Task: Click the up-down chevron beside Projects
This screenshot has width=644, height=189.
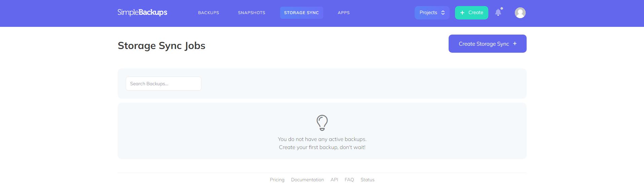Action: pos(443,13)
